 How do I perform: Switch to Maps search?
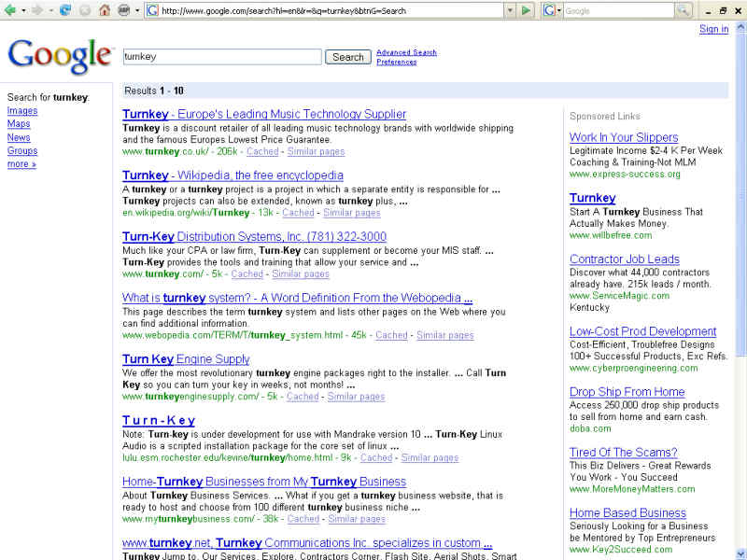(19, 124)
